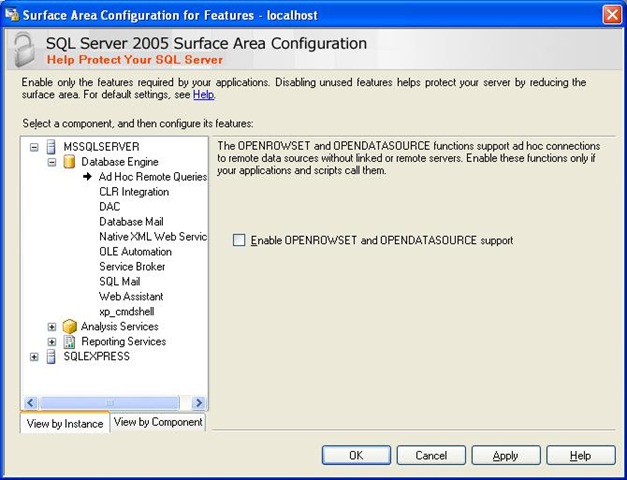Open the Help link for default settings
This screenshot has width=627, height=480.
pyautogui.click(x=204, y=95)
